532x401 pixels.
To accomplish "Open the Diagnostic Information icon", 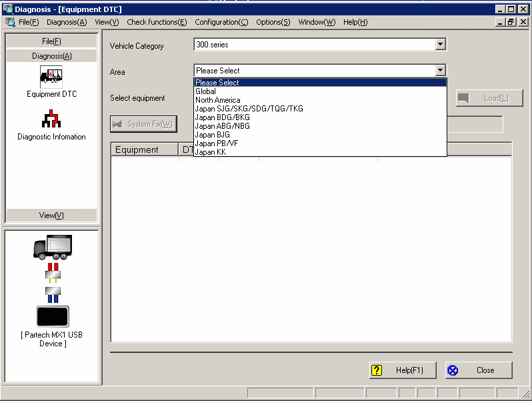I will tap(51, 119).
